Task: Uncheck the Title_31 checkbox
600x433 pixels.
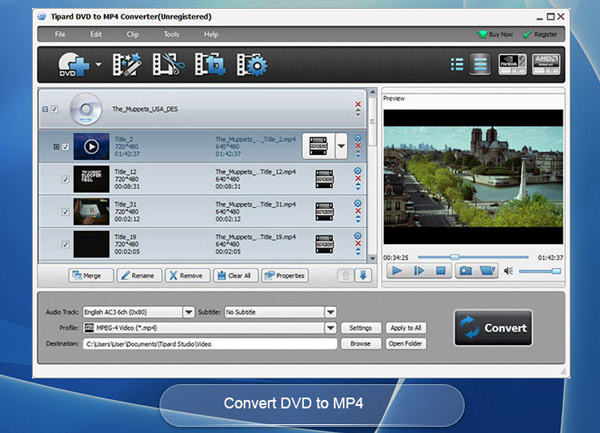Action: 65,212
